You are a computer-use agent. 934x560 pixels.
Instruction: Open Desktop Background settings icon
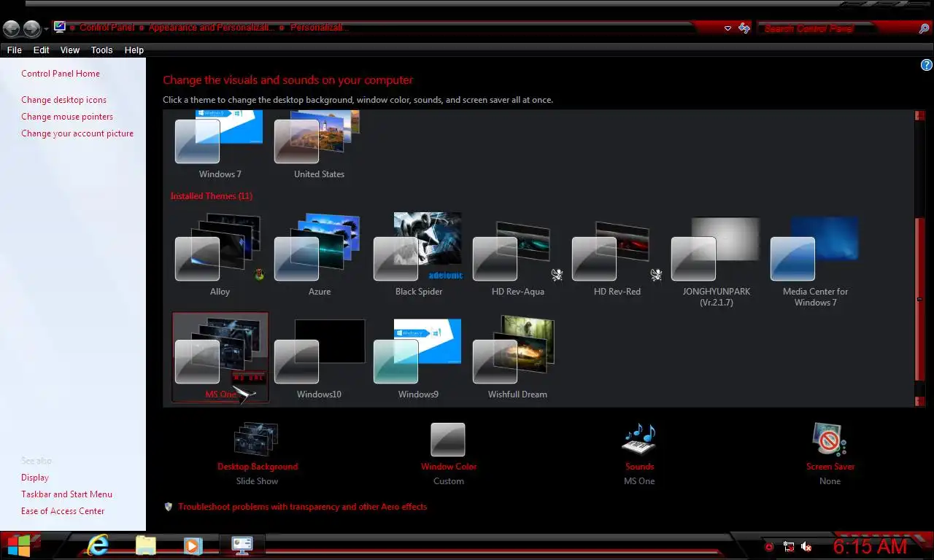[256, 440]
